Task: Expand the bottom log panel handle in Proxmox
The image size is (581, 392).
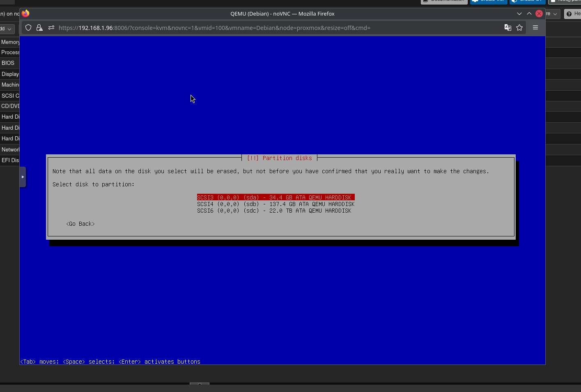Action: [200, 384]
